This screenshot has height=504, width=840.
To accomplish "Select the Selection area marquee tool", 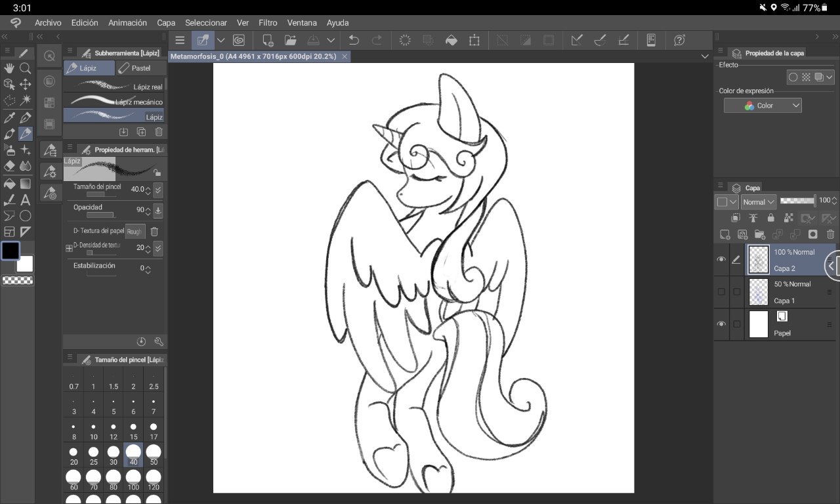I will [9, 101].
